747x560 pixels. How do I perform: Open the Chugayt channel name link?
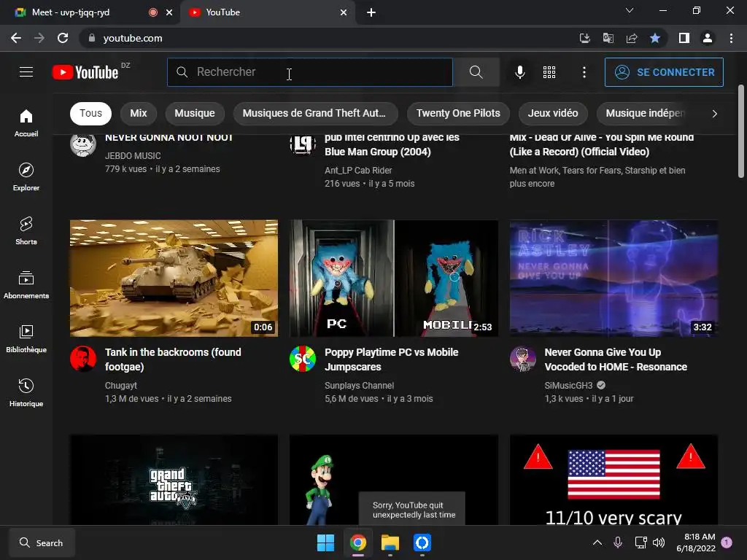[121, 385]
